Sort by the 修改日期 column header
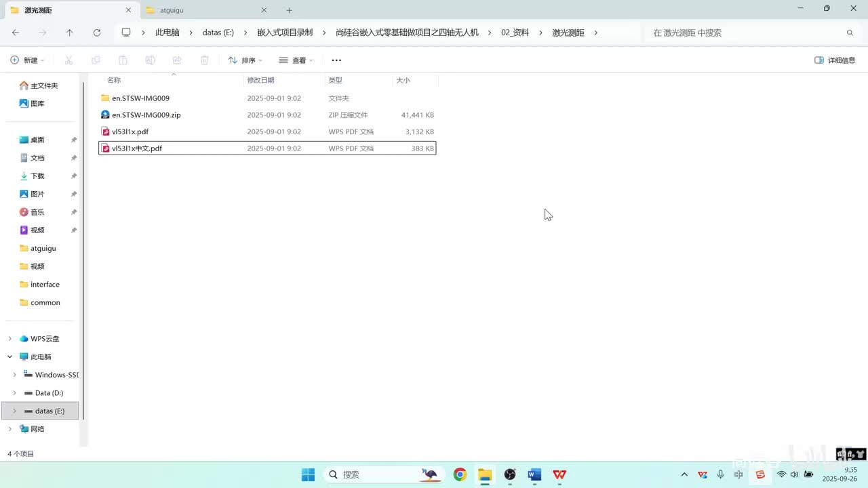This screenshot has height=488, width=868. click(261, 80)
